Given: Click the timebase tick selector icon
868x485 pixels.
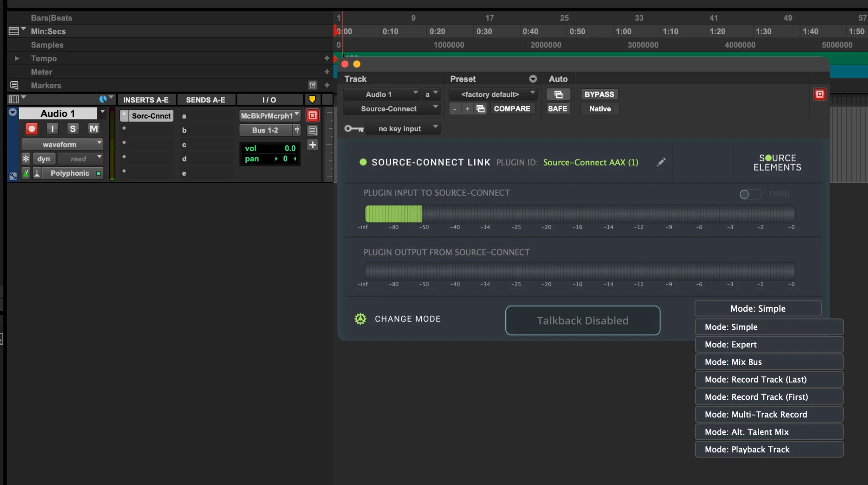Looking at the screenshot, I should coord(37,173).
